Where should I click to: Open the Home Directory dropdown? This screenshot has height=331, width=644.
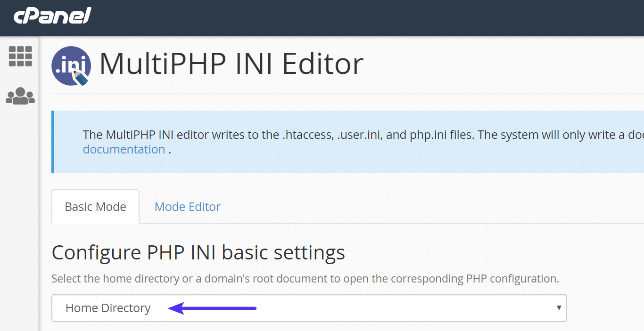click(309, 308)
